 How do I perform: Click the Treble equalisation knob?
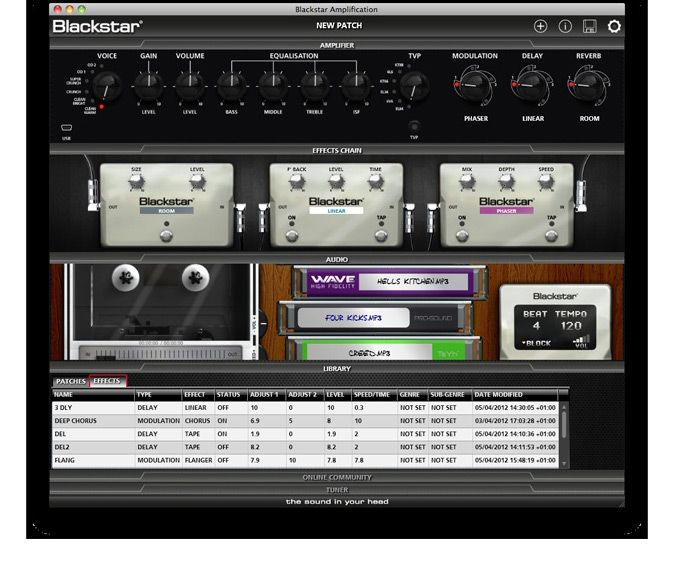pyautogui.click(x=315, y=86)
